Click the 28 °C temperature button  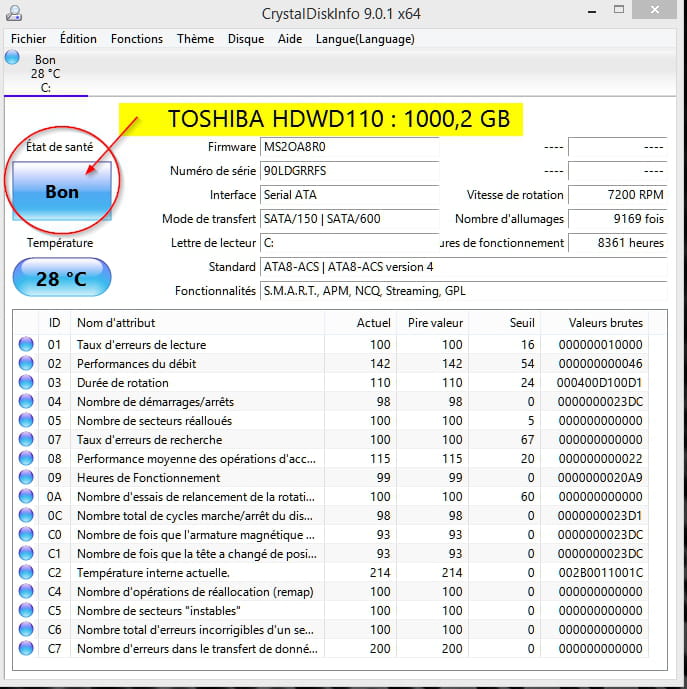pos(62,278)
